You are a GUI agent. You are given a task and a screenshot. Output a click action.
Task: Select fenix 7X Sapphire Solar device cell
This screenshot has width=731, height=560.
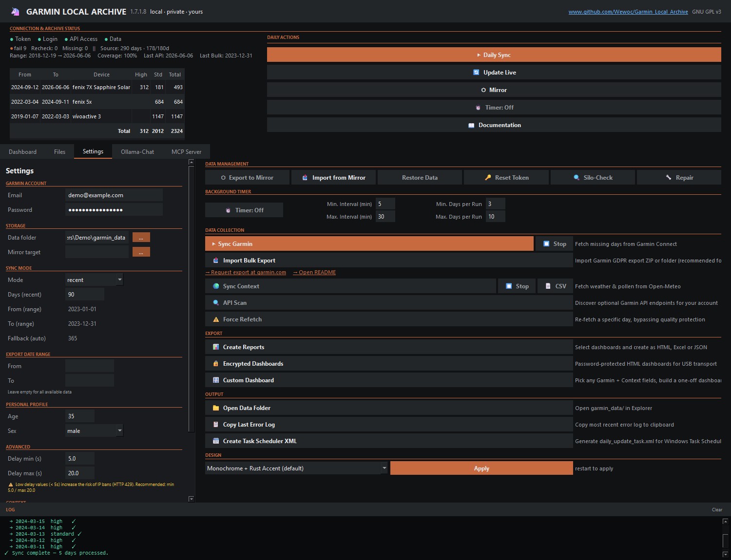pyautogui.click(x=101, y=87)
